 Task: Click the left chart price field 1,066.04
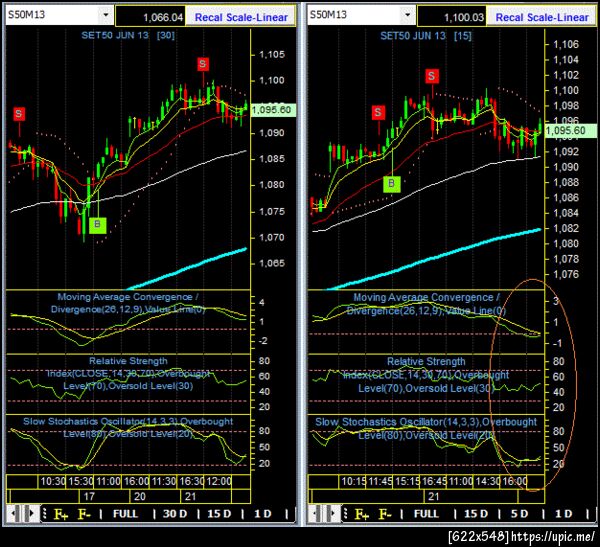[150, 17]
